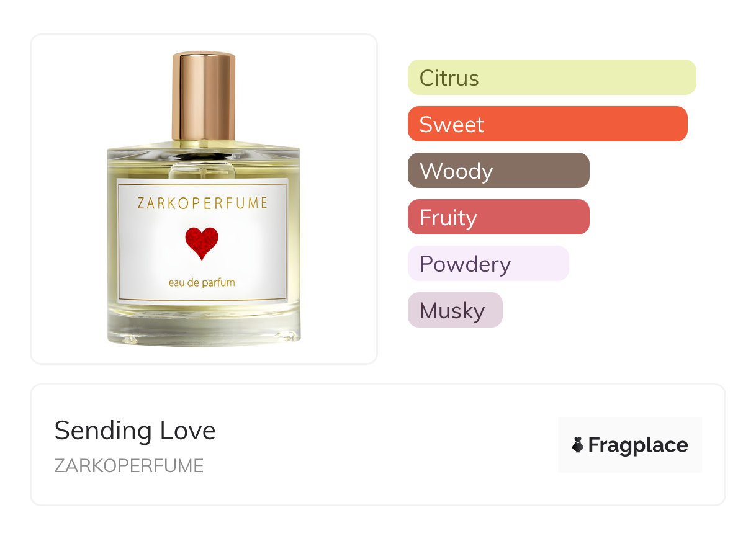Click the Sending Love title

click(x=135, y=431)
